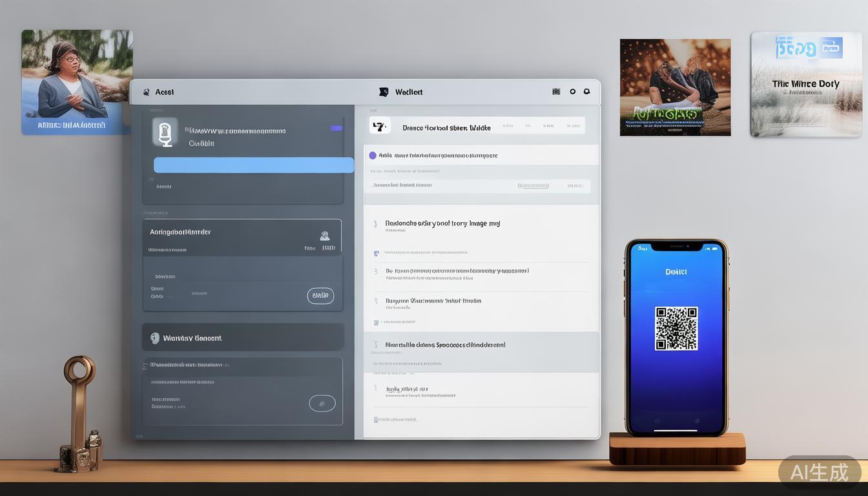Select the purple radio dot in right panel

pyautogui.click(x=373, y=156)
